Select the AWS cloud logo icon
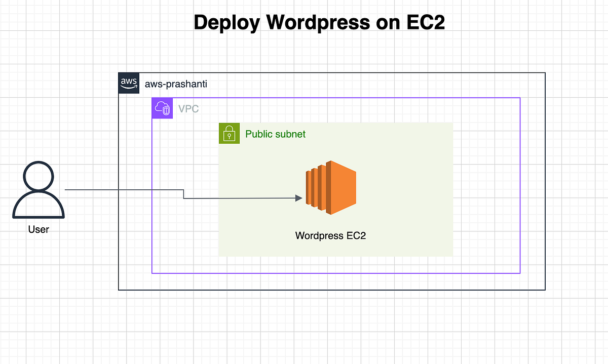 click(x=128, y=83)
